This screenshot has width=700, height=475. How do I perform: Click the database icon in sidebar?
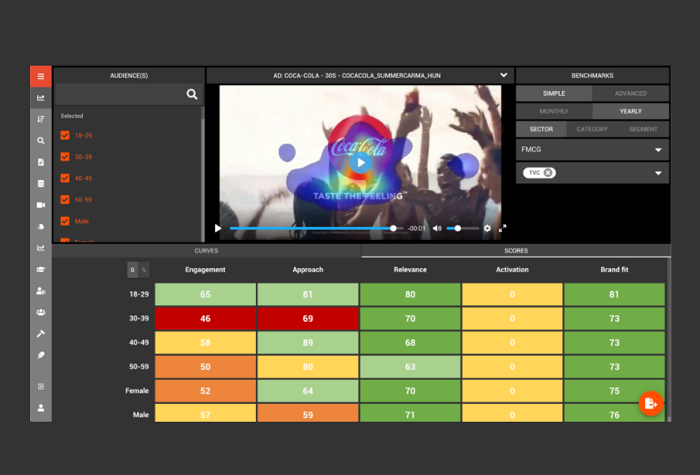[41, 184]
